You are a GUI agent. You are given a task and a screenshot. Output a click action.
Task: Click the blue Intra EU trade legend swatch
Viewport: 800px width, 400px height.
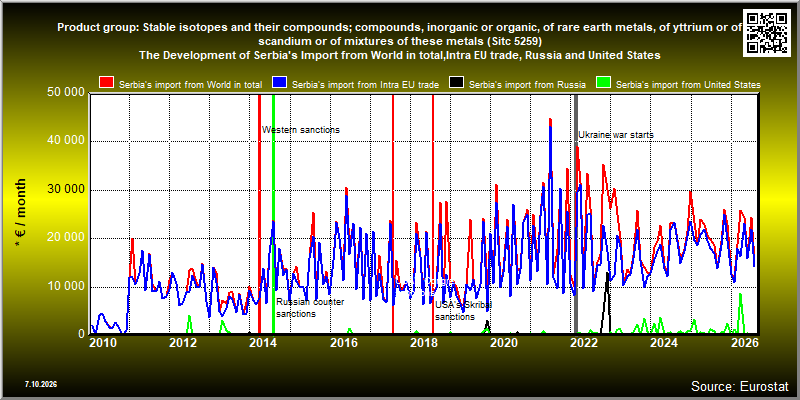click(280, 83)
